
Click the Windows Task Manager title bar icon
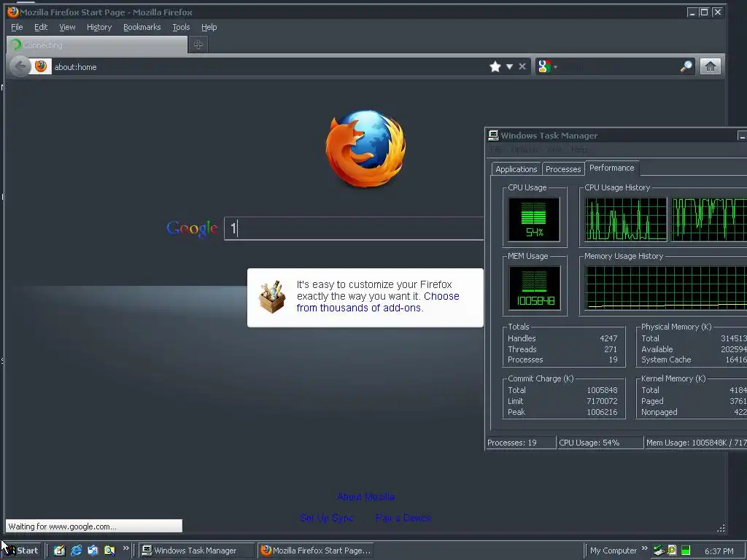(x=493, y=136)
